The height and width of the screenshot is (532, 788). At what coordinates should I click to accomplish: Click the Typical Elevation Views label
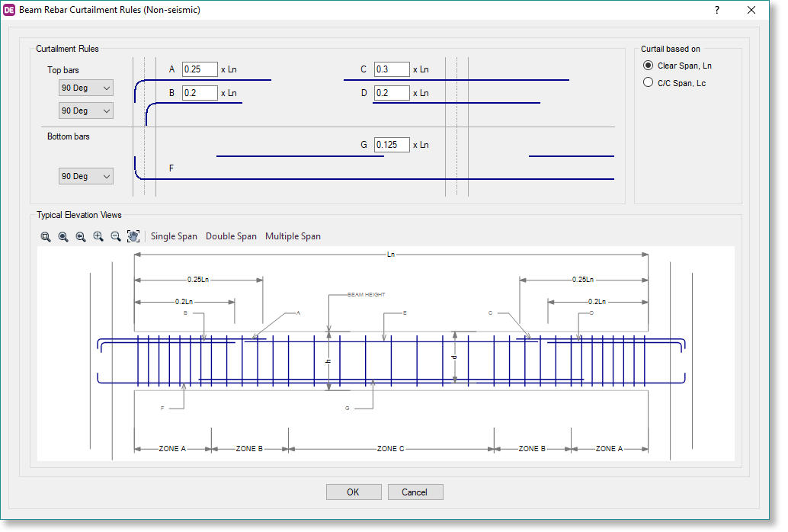79,215
